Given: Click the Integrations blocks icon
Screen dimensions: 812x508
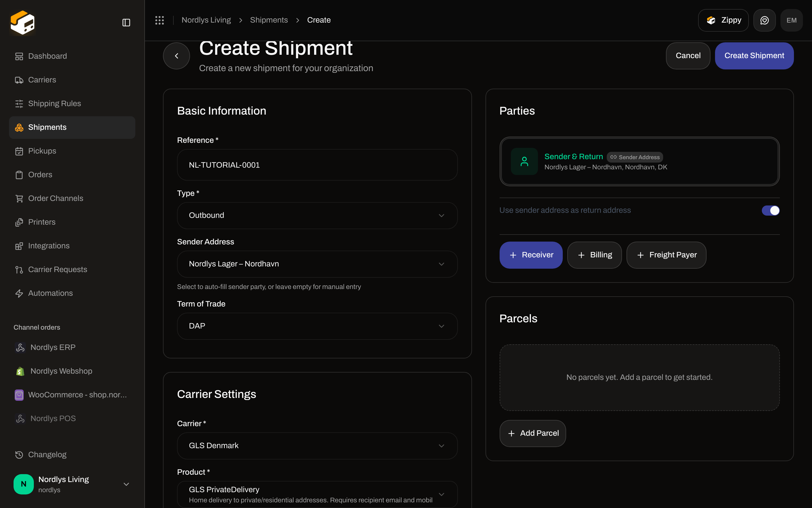Looking at the screenshot, I should coord(19,246).
